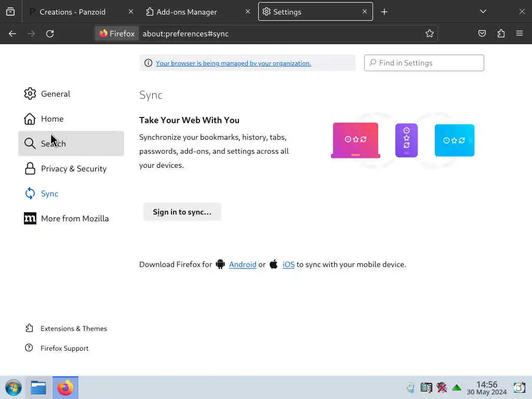Open the Home settings category
This screenshot has height=399, width=532.
click(x=71, y=119)
